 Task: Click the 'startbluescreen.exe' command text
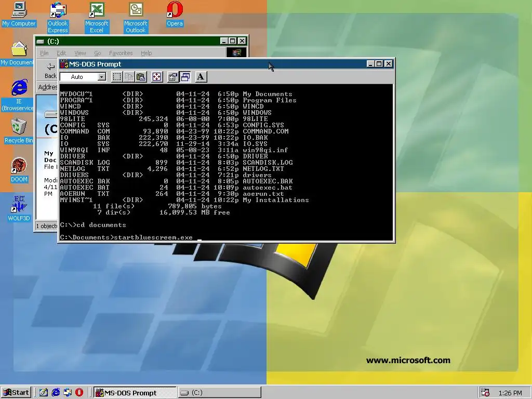(153, 237)
